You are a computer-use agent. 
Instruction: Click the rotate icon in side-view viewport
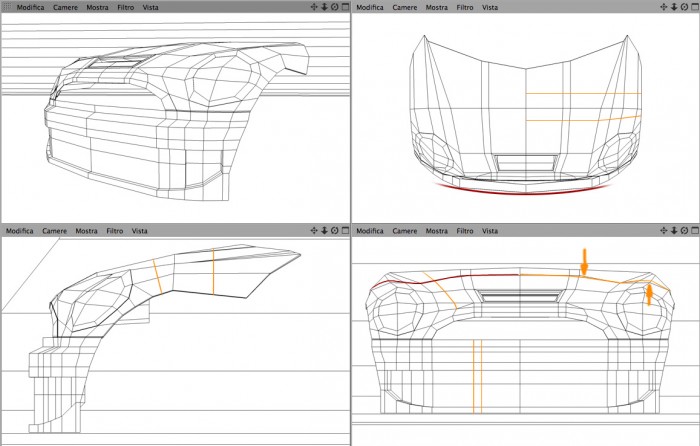[334, 230]
